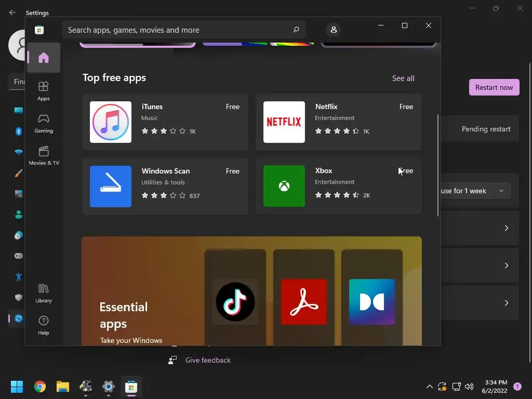This screenshot has width=532, height=399.
Task: Open the pause updates dropdown in Settings
Action: pos(501,191)
